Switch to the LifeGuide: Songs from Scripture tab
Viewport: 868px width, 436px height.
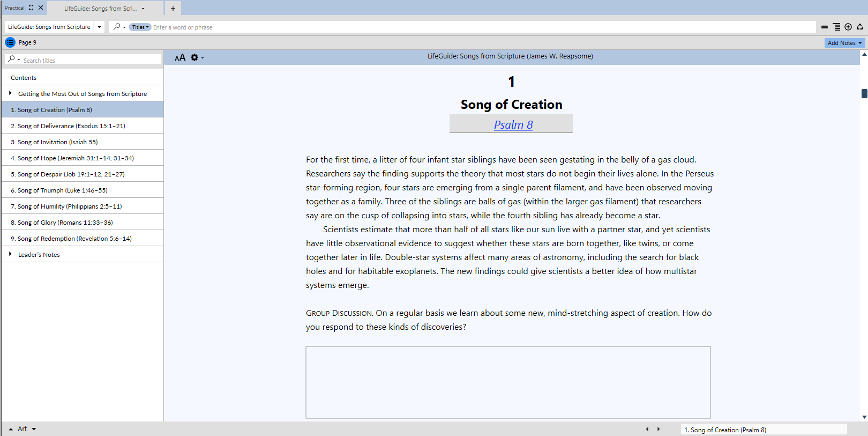tap(101, 9)
